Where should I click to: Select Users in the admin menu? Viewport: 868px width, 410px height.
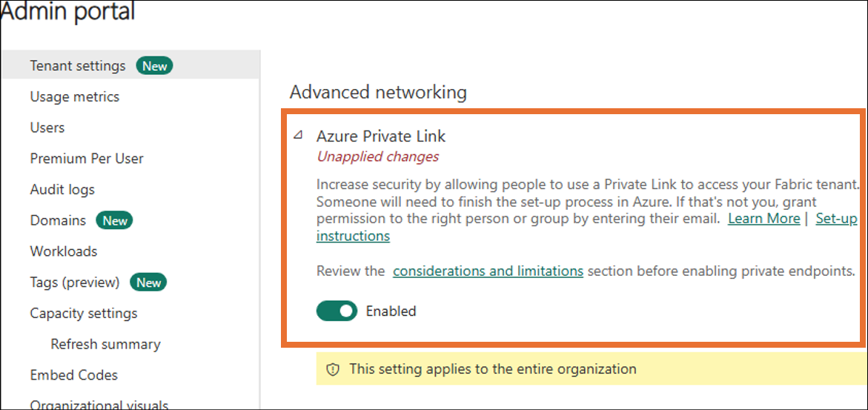(x=47, y=128)
